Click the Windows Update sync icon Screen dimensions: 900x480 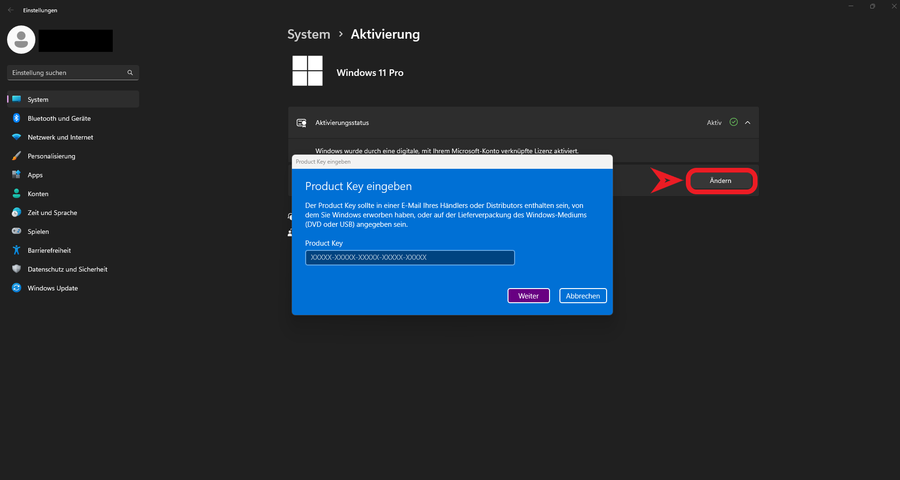pos(17,288)
